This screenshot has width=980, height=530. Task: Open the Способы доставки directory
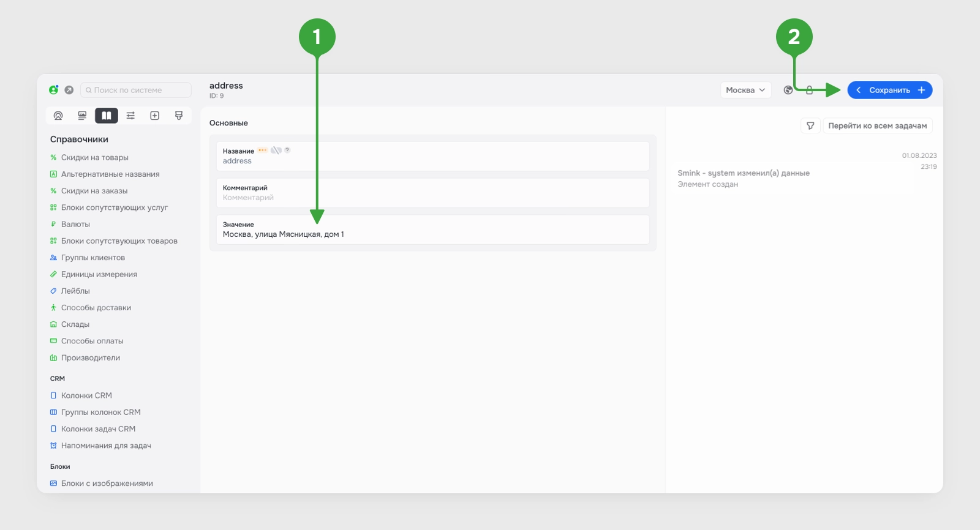(96, 308)
